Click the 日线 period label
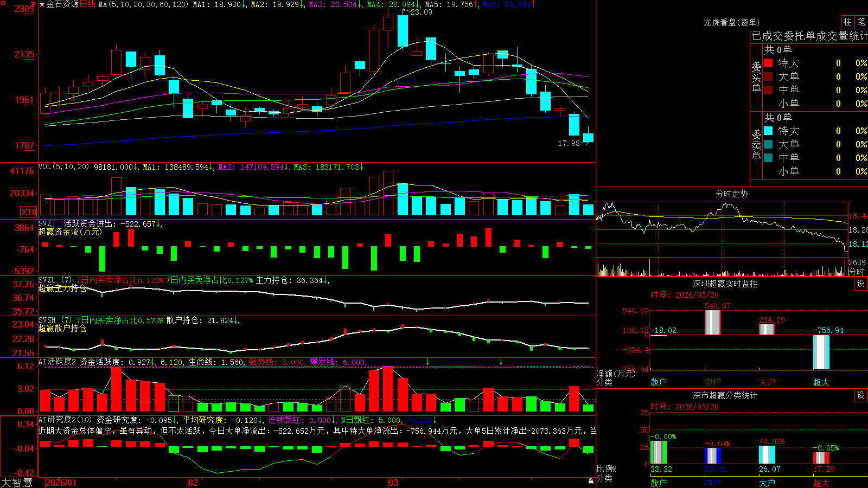The height and width of the screenshot is (488, 868). (87, 4)
